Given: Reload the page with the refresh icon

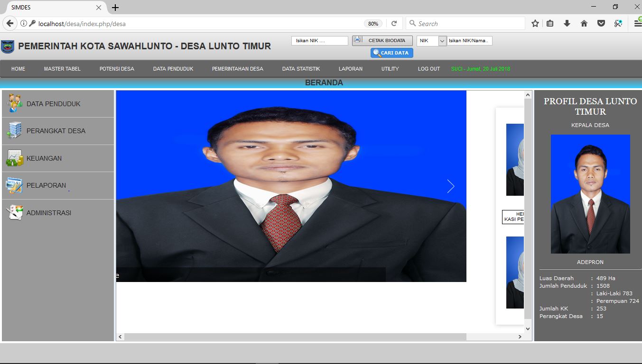Looking at the screenshot, I should [x=394, y=23].
